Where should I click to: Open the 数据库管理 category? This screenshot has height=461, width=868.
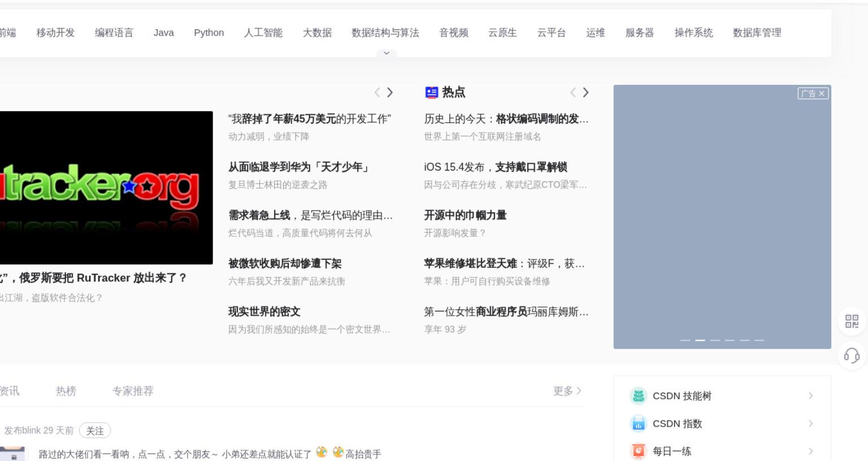(757, 33)
